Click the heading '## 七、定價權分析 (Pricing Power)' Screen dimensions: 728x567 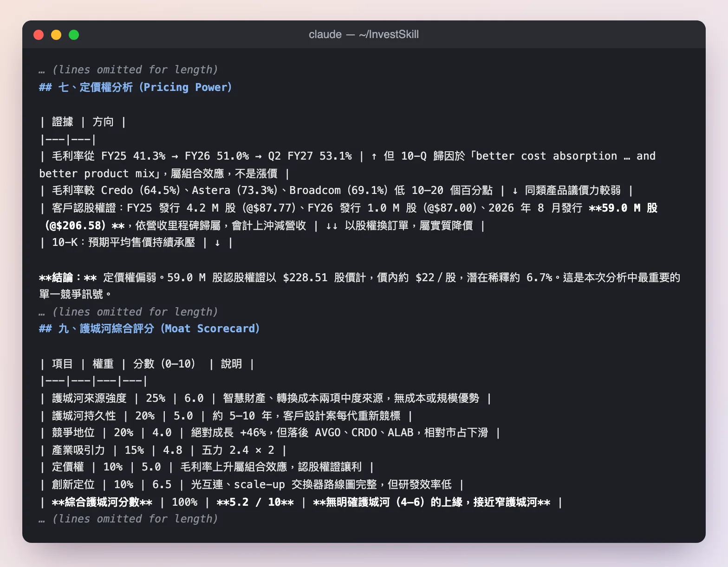click(136, 87)
